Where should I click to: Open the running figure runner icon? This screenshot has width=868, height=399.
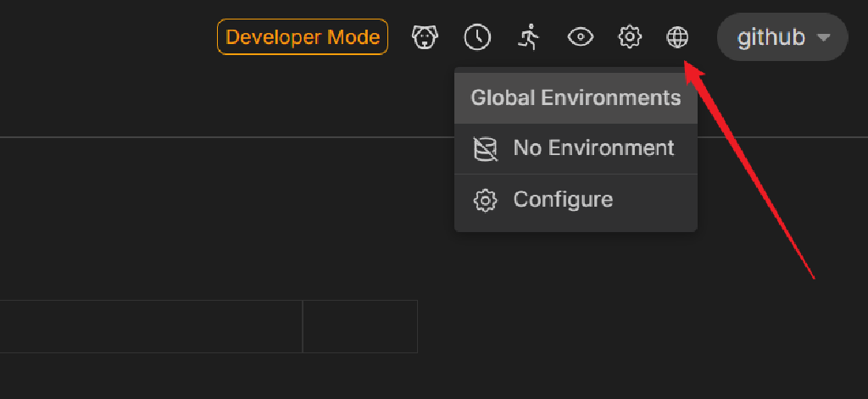[529, 37]
